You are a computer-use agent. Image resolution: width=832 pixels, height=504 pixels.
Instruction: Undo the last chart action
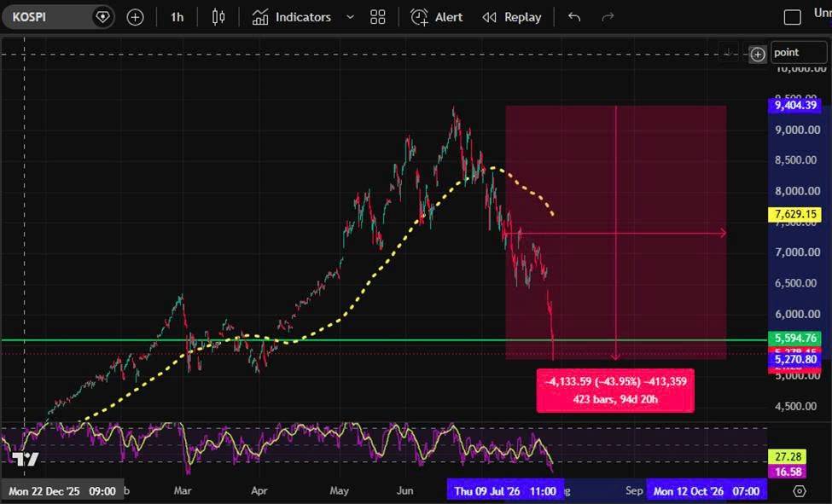click(x=574, y=18)
